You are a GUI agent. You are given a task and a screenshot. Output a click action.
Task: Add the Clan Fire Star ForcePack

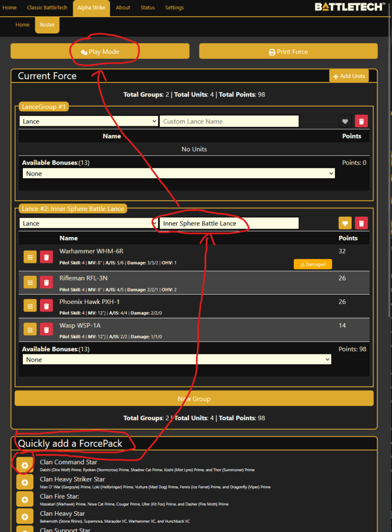pos(25,499)
